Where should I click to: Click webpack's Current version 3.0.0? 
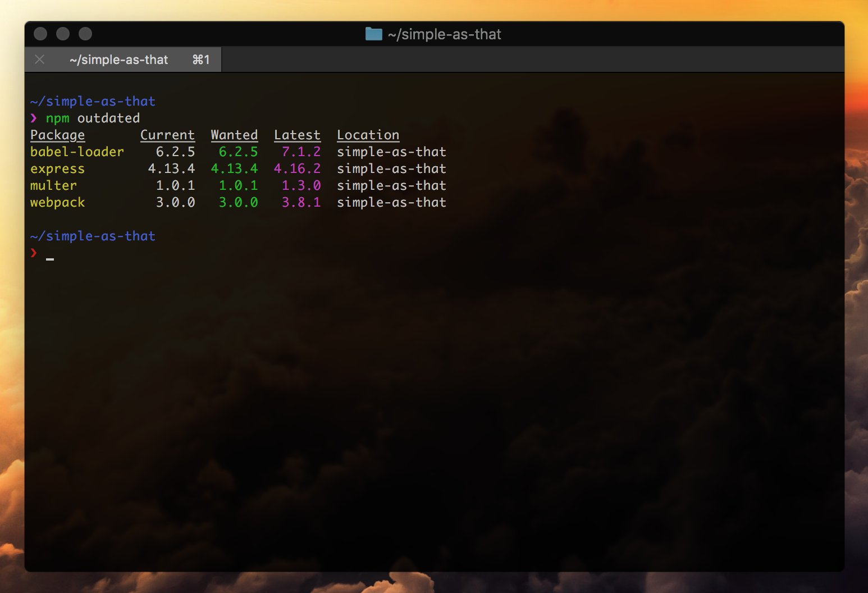(x=175, y=202)
